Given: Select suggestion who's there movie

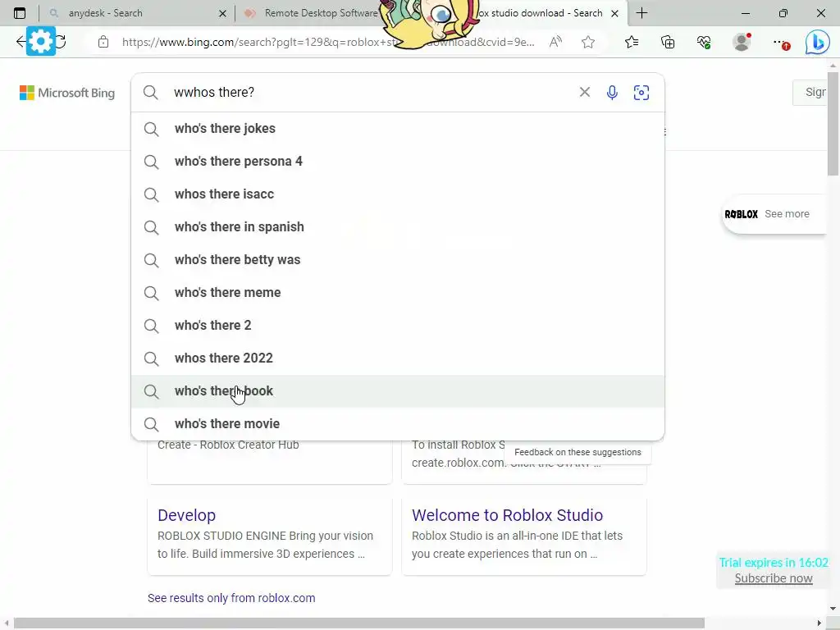Looking at the screenshot, I should point(398,424).
